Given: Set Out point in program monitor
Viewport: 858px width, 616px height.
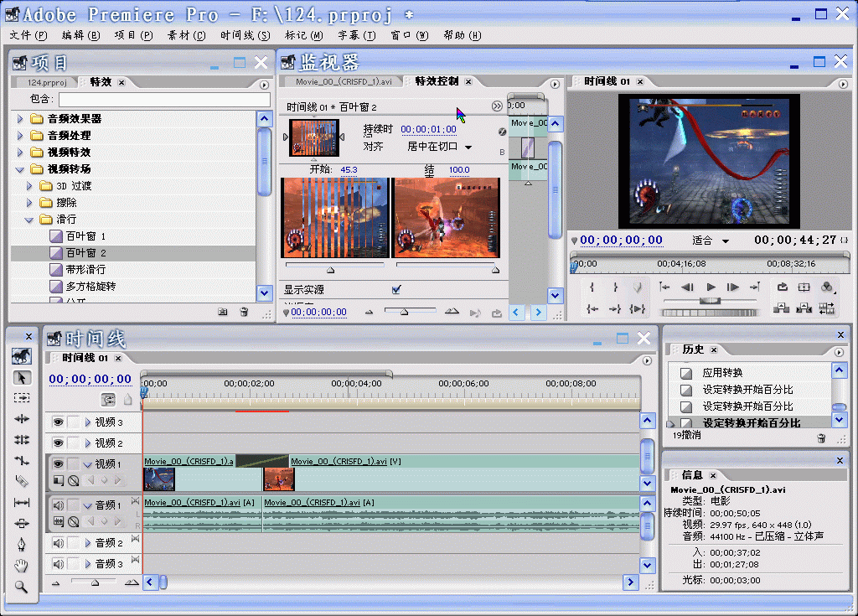Looking at the screenshot, I should click(x=615, y=287).
